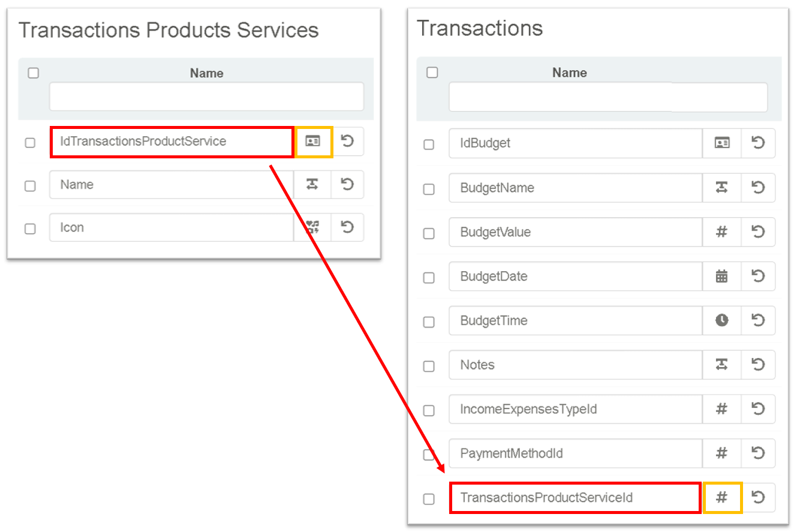Click the TransactionsProductServiceId field

point(575,498)
